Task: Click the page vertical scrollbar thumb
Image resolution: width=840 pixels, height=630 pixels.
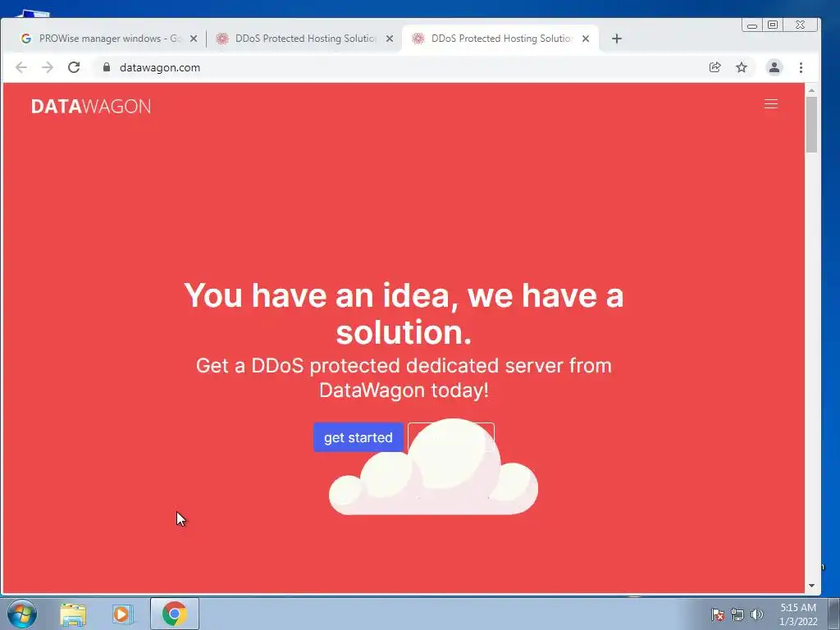Action: pyautogui.click(x=811, y=125)
